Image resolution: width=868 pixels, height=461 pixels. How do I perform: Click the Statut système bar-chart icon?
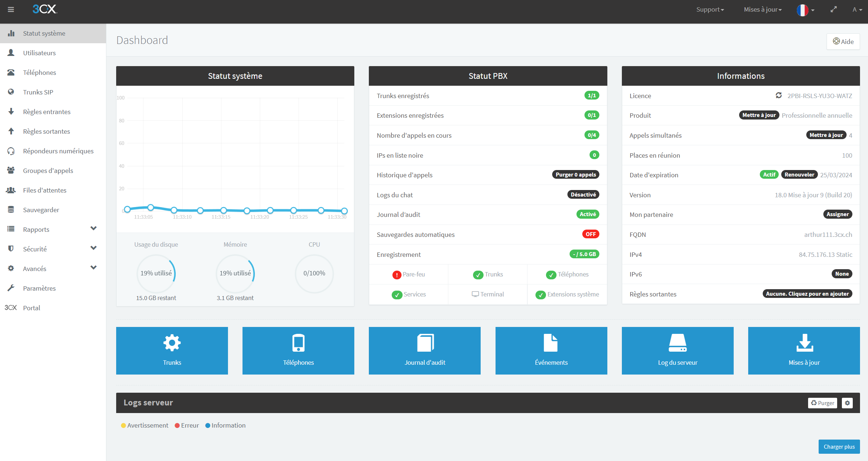(x=11, y=33)
